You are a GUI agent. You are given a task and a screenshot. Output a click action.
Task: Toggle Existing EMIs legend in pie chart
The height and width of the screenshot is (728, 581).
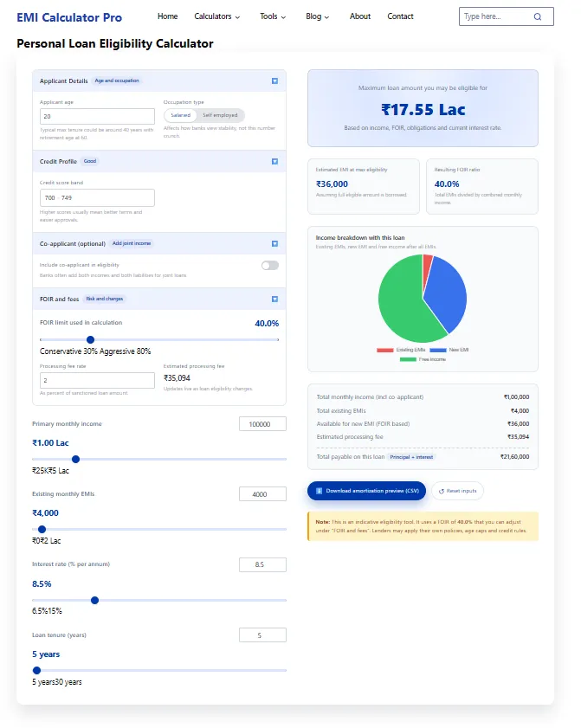pyautogui.click(x=401, y=350)
